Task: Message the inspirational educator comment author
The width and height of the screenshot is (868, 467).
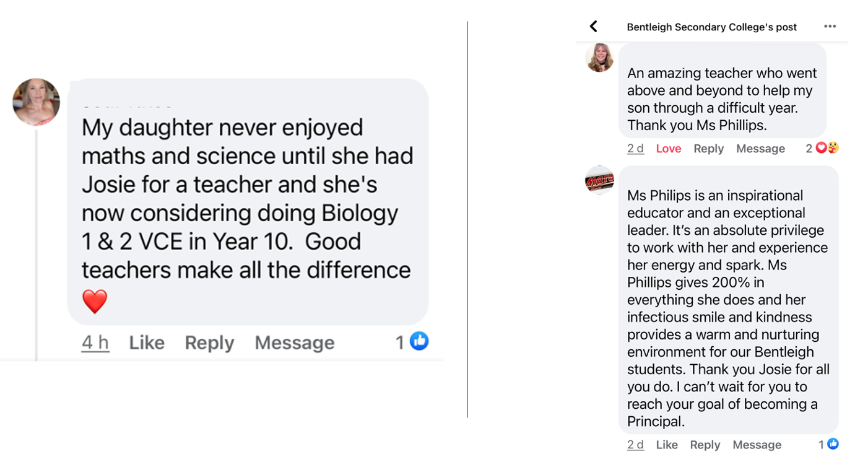Action: point(757,445)
